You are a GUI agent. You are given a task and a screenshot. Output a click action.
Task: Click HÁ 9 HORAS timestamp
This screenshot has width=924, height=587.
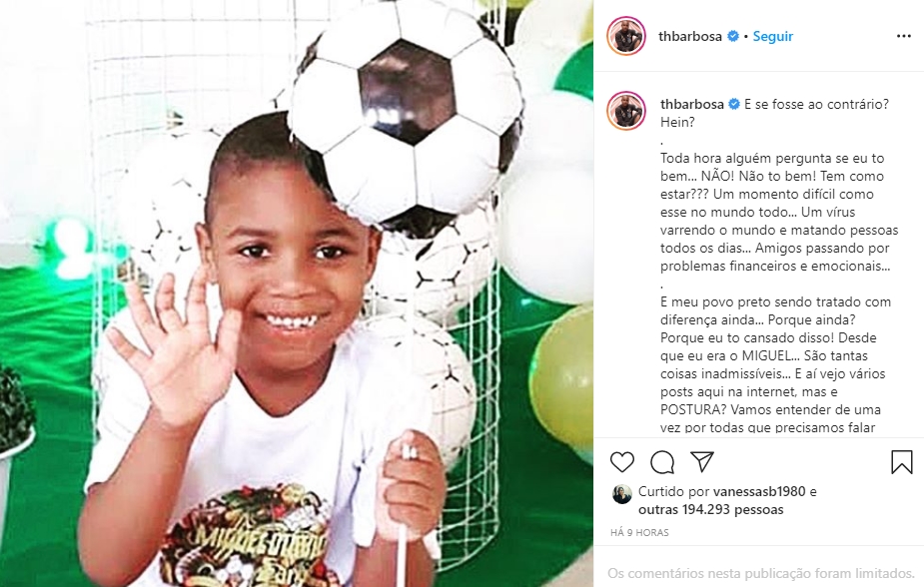point(639,533)
